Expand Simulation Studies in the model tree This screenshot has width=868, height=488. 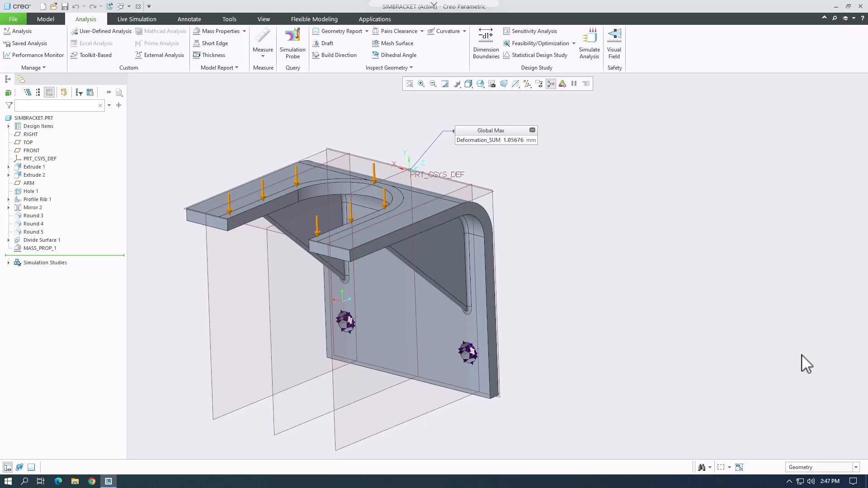8,262
